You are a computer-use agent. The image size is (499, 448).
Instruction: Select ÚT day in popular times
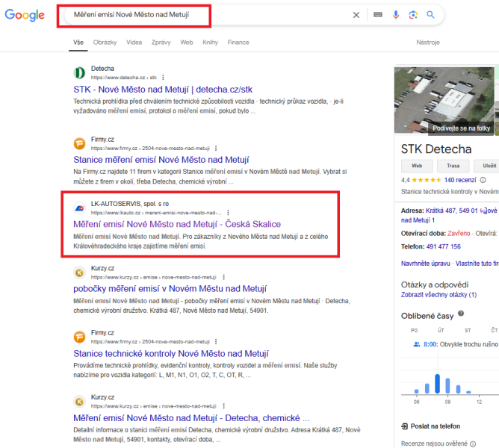pyautogui.click(x=441, y=331)
